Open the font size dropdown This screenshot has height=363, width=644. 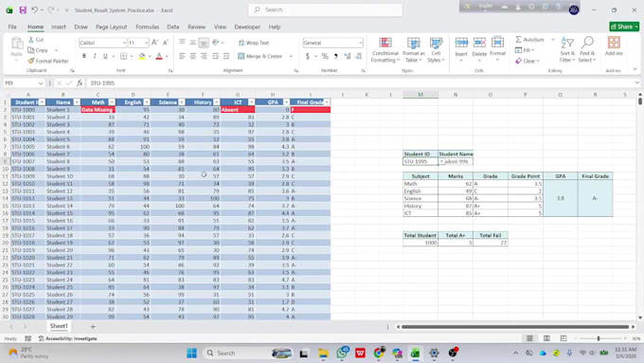(146, 43)
